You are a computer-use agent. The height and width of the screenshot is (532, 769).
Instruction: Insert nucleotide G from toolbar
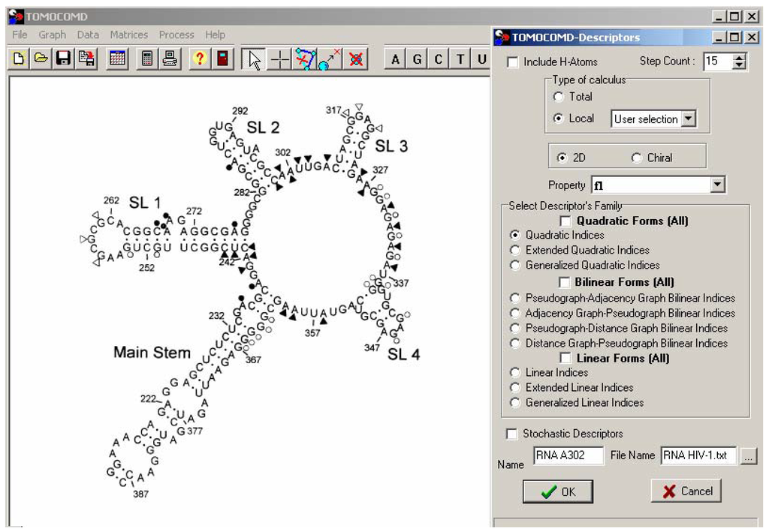(x=417, y=59)
